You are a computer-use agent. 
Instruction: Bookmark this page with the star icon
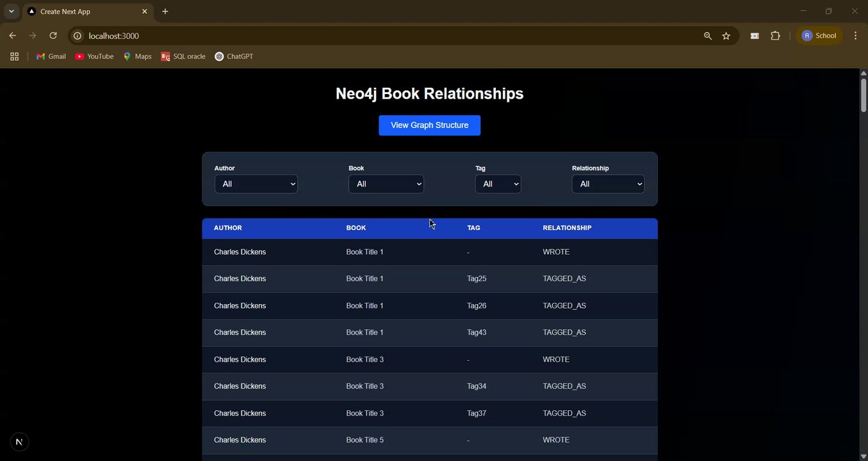point(726,36)
